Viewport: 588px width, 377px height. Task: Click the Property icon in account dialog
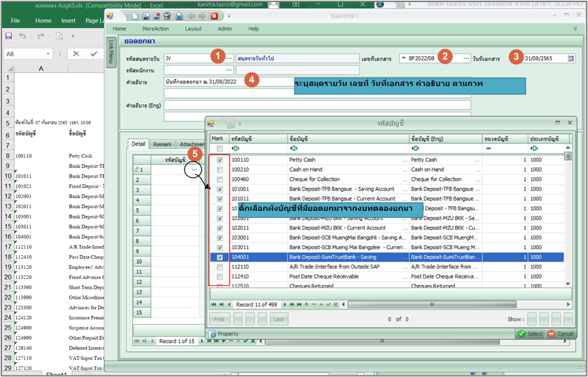212,333
